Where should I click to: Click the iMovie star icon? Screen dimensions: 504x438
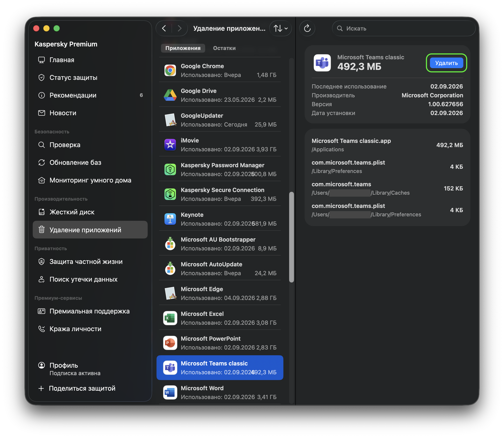point(170,145)
